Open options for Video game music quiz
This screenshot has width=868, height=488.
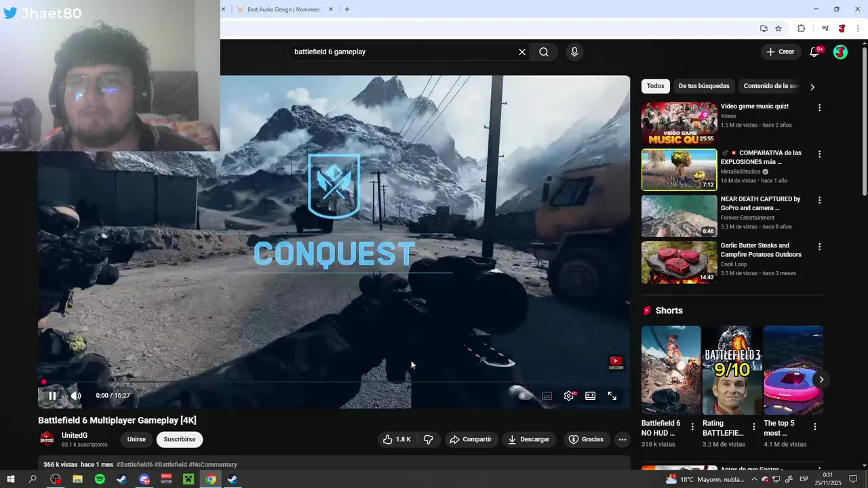[819, 108]
